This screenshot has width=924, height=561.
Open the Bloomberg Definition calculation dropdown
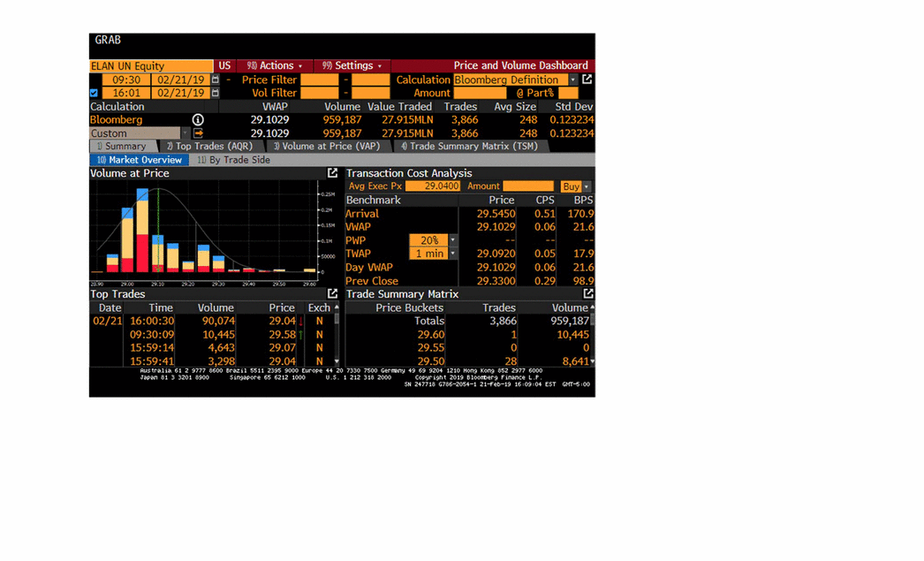coord(572,80)
